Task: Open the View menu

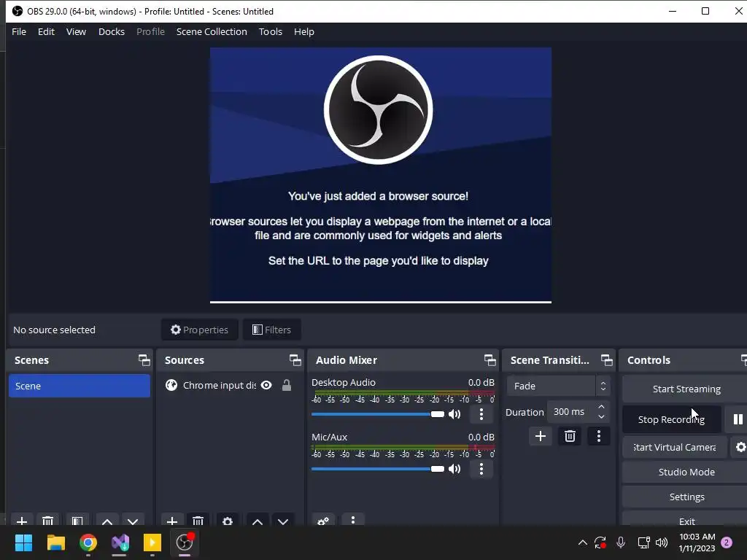Action: [x=76, y=32]
